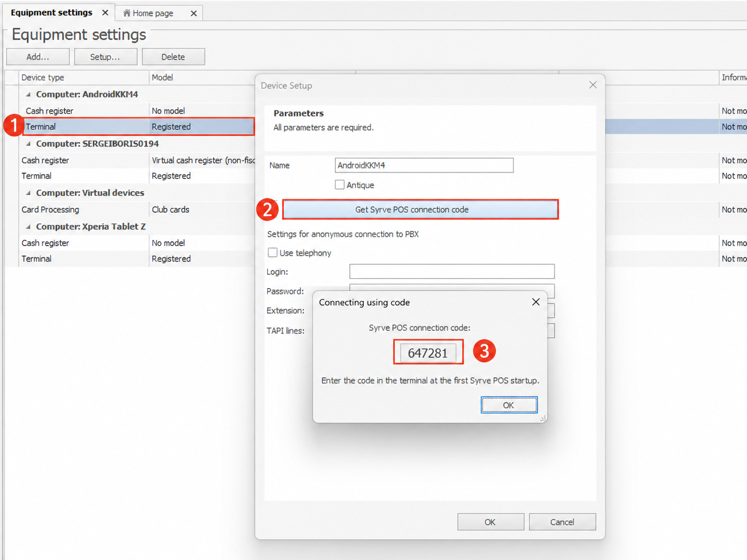Click OK in Device Setup dialog
This screenshot has width=747, height=560.
490,522
